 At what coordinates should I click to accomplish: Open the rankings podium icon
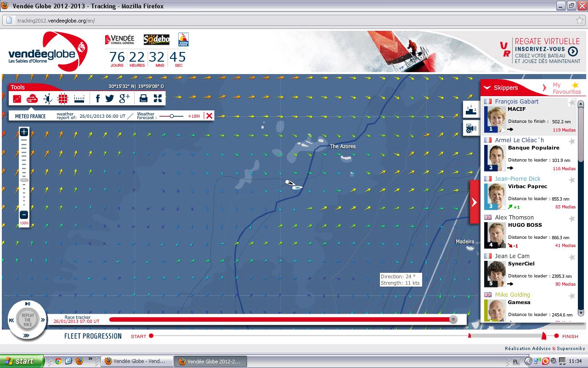(x=471, y=109)
